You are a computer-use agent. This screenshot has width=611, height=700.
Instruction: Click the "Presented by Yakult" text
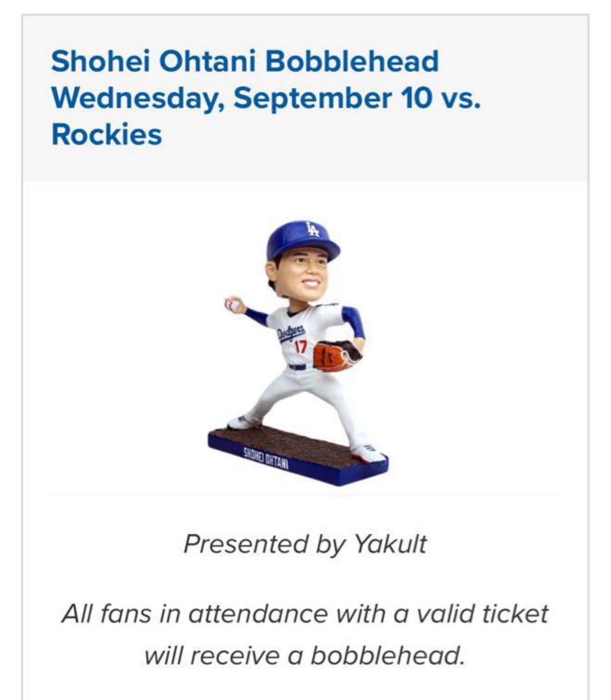point(305,544)
